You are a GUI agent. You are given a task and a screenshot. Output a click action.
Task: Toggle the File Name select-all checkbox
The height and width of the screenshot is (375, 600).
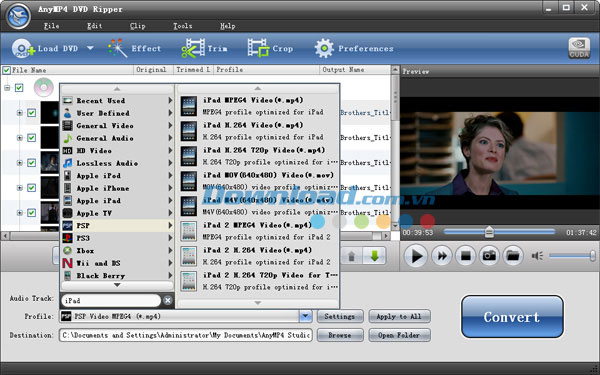click(6, 70)
